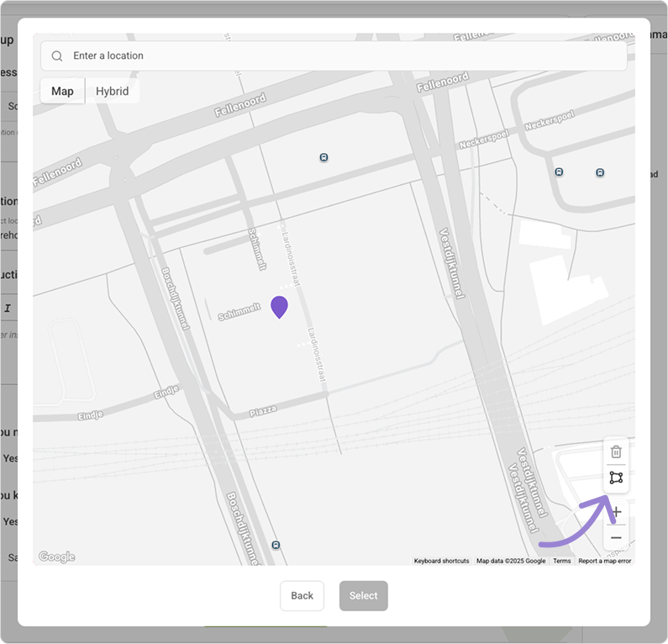Confirm with the Select button
The width and height of the screenshot is (668, 644).
[x=363, y=595]
